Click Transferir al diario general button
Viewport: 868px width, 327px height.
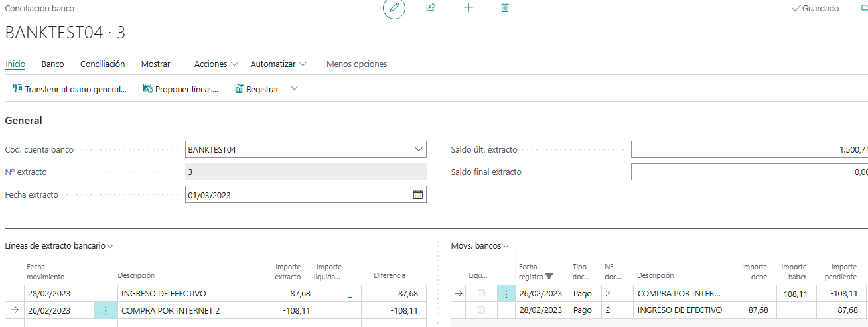[70, 89]
